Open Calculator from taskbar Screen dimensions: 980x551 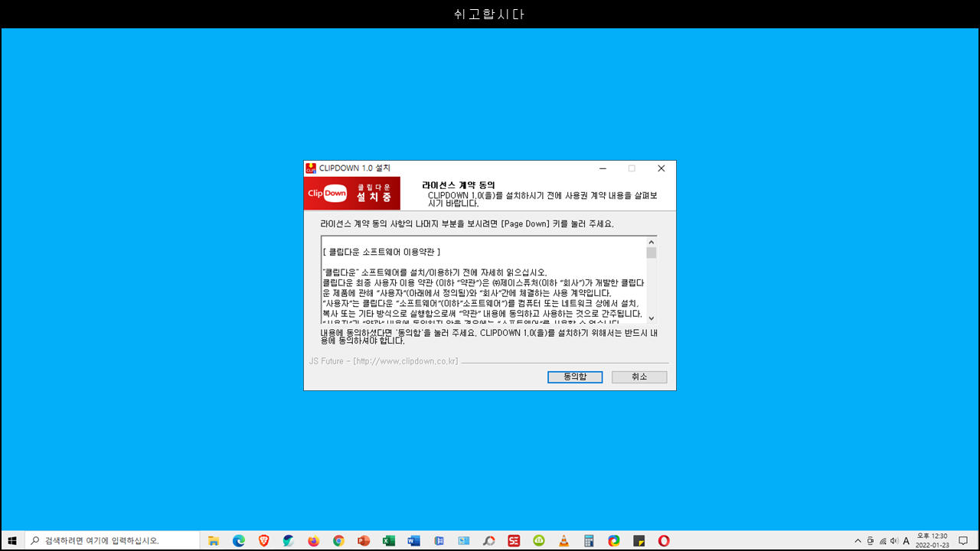(589, 540)
